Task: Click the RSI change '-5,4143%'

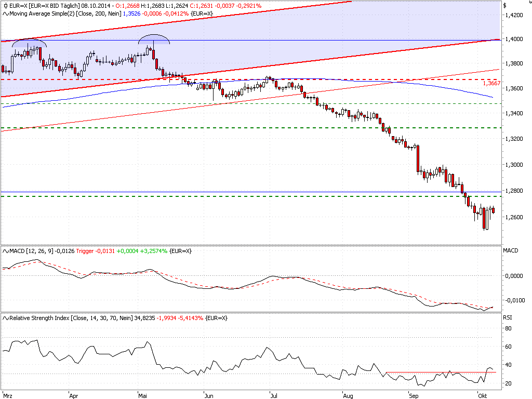Action: pos(190,318)
